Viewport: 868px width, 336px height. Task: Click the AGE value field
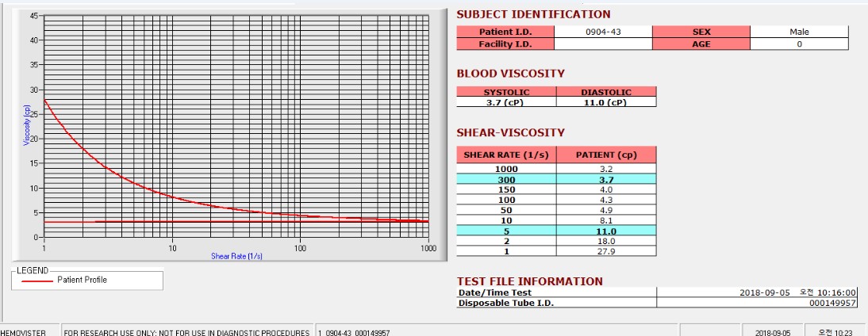tap(799, 44)
